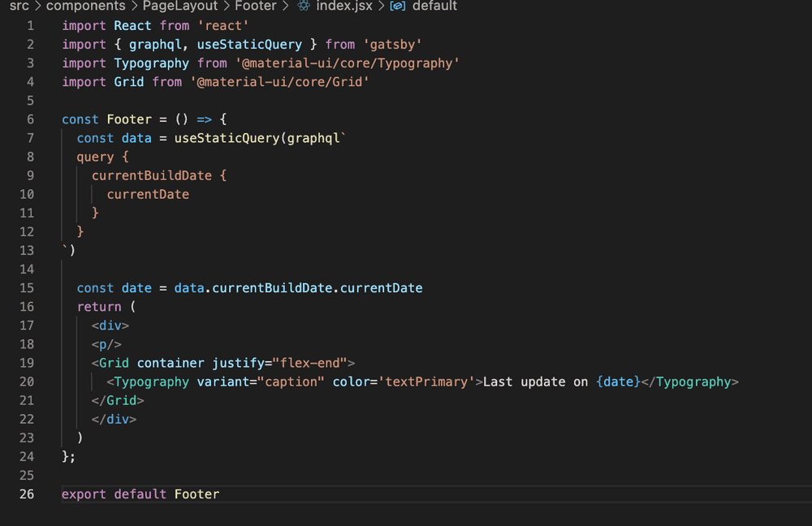The image size is (812, 526).
Task: Click the closing div tag
Action: point(114,420)
